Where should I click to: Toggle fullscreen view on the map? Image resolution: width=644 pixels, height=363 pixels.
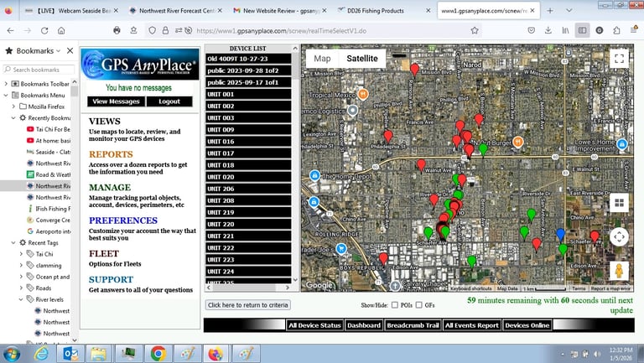[x=619, y=59]
